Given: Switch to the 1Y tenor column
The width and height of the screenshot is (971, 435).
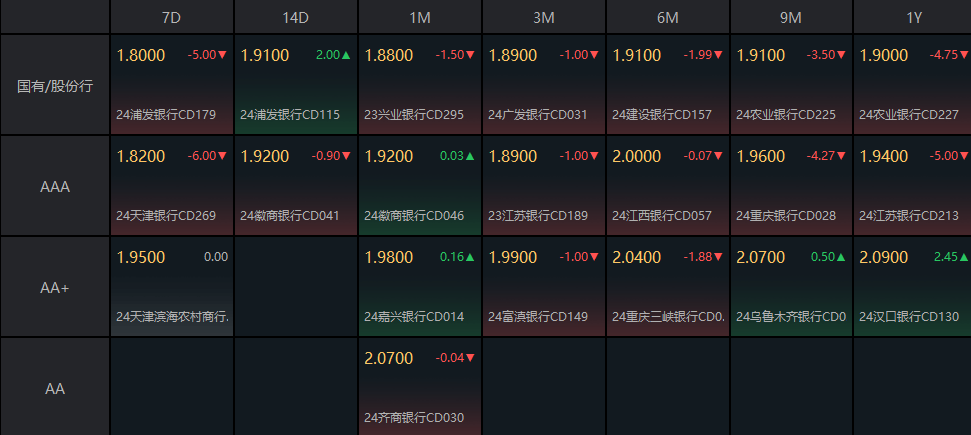Looking at the screenshot, I should point(914,18).
